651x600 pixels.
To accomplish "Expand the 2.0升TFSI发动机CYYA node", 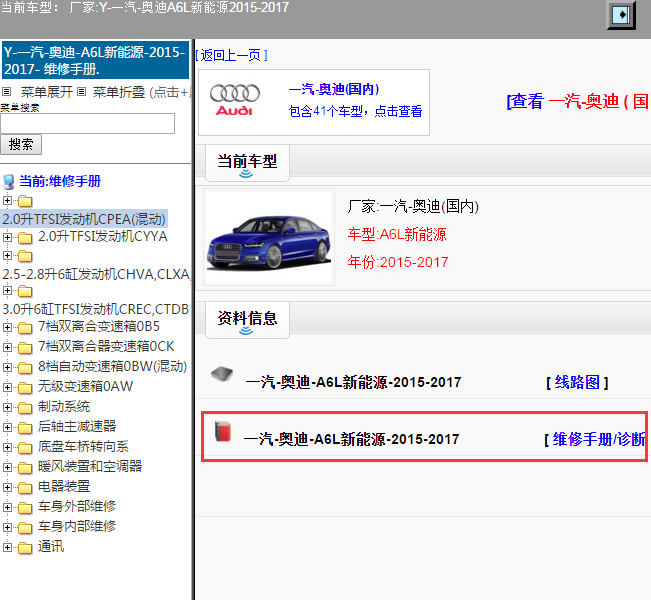I will [7, 237].
